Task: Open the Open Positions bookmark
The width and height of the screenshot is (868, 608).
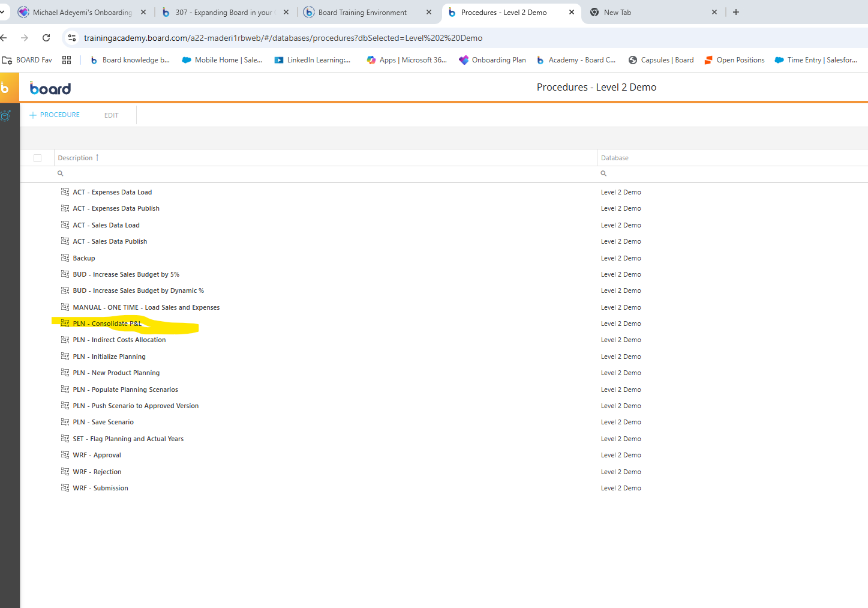Action: pyautogui.click(x=735, y=60)
